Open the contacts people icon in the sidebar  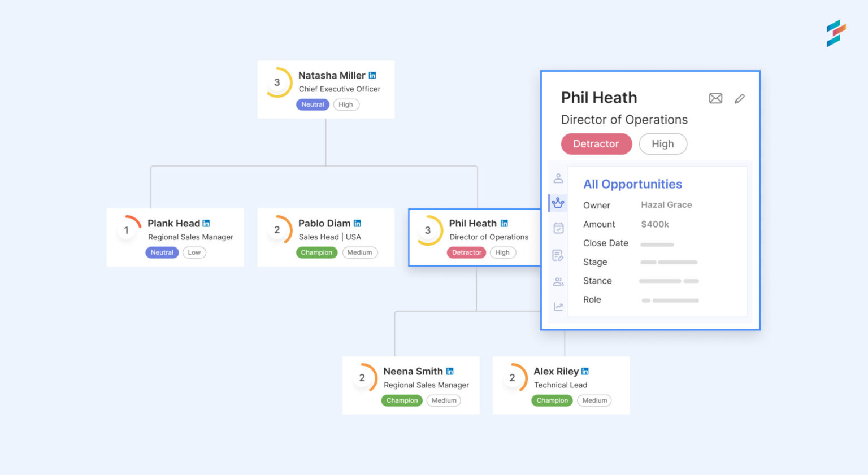pos(558,281)
